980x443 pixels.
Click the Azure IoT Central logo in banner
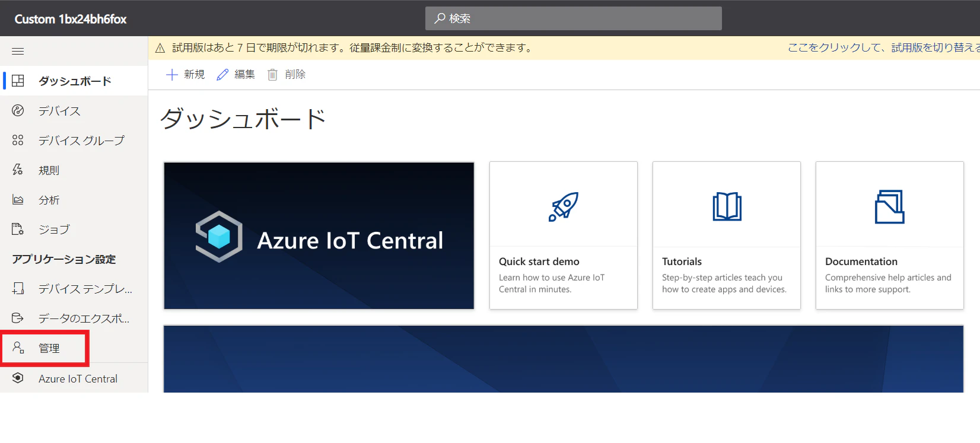[219, 237]
